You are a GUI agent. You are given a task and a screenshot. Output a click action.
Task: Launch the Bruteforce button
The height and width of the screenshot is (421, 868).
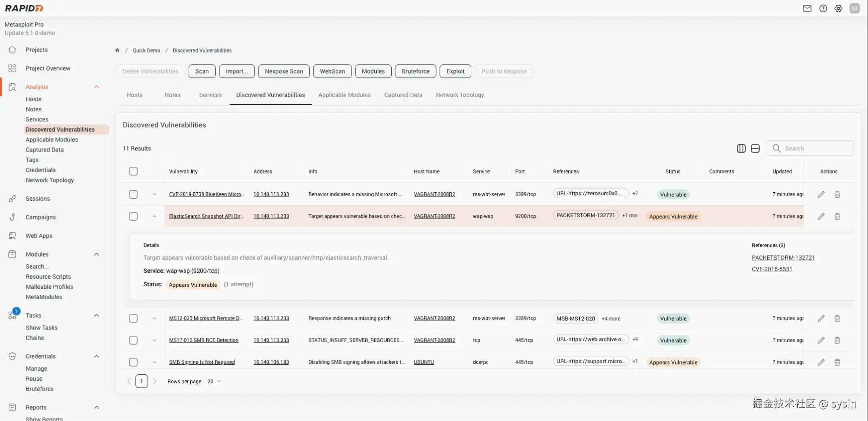415,71
